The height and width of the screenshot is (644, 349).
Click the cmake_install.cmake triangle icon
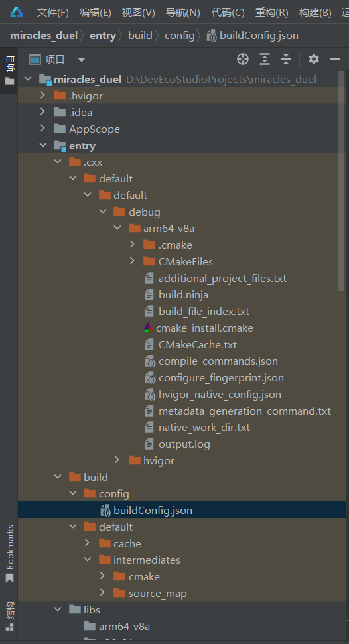[x=149, y=328]
